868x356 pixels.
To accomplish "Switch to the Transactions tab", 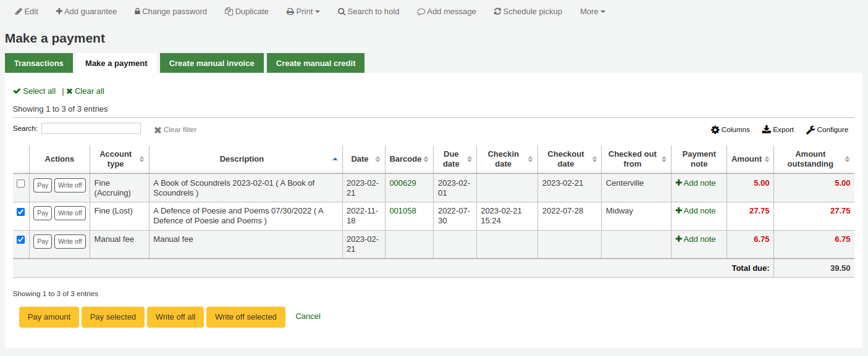I will click(38, 62).
